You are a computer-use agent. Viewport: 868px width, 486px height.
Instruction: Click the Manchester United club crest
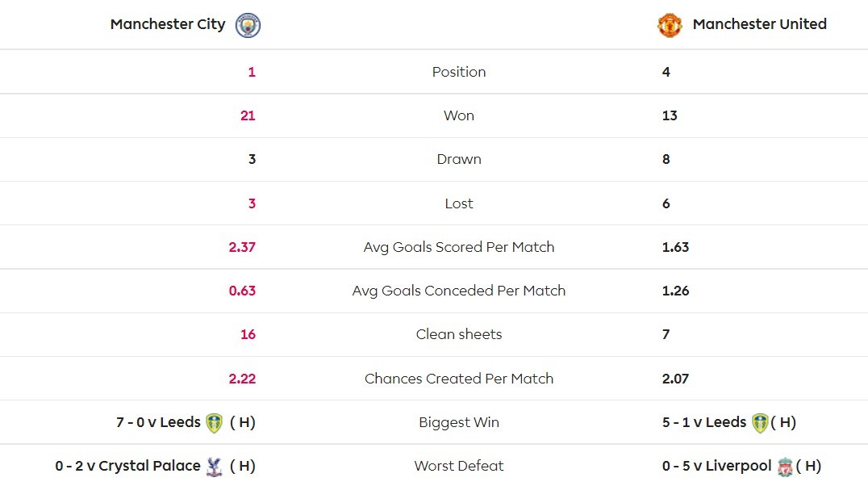pos(670,25)
